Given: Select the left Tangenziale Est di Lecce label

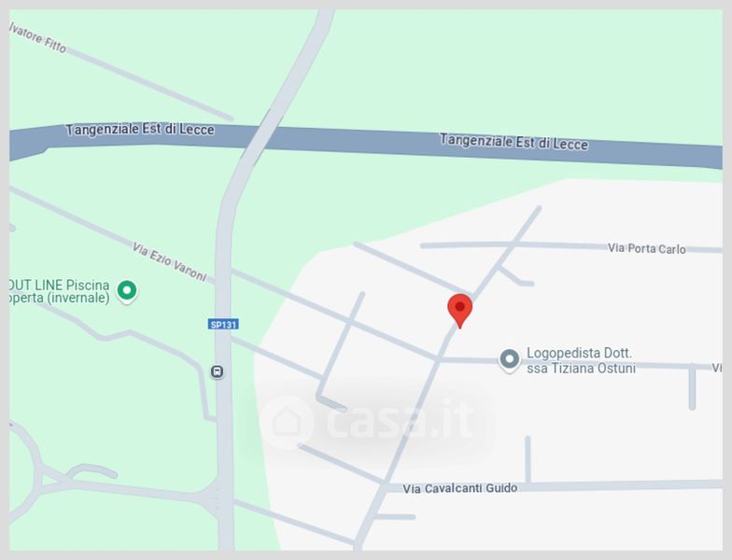Looking at the screenshot, I should point(140,129).
